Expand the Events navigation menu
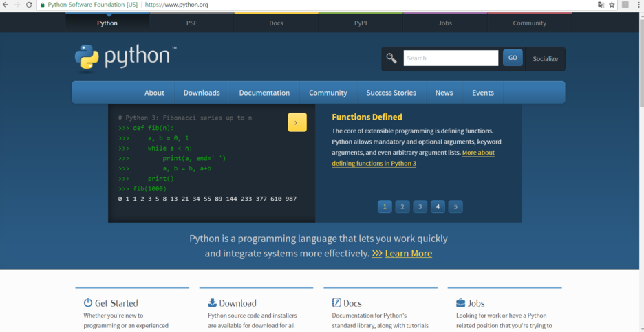Viewport: 644px width, 332px height. (483, 93)
